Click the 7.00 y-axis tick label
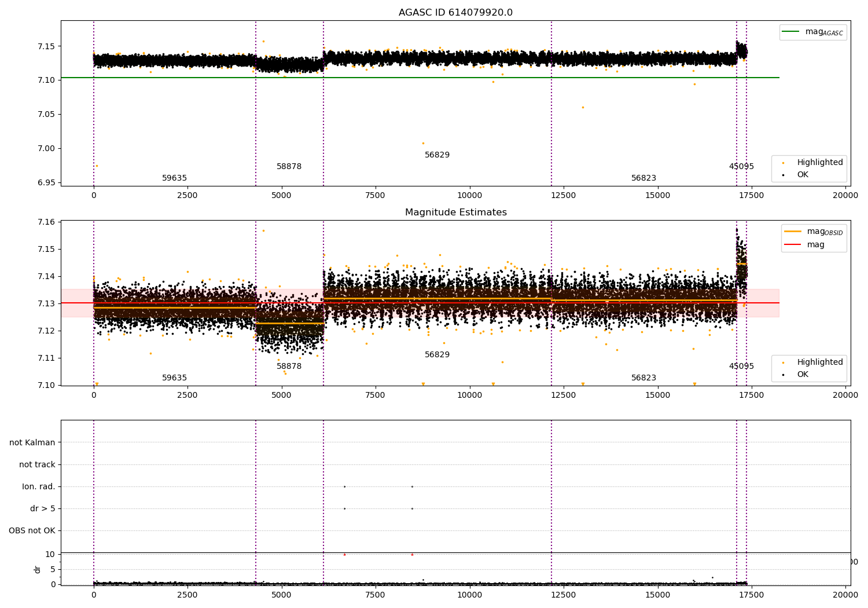This screenshot has height=608, width=868. point(46,148)
